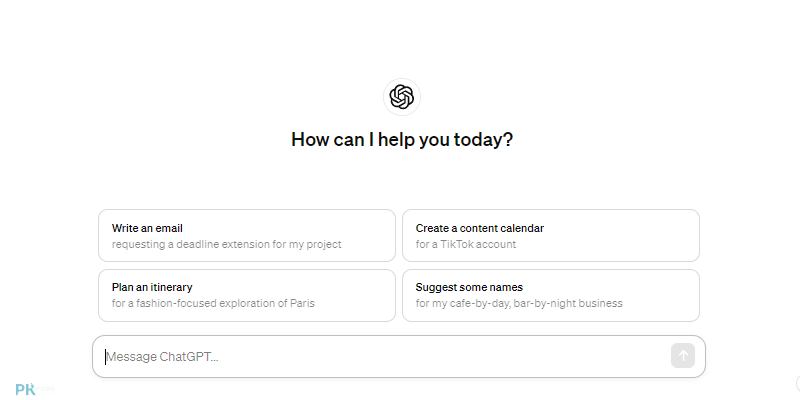Select the Write an email suggestion
Viewport: 800px width, 400px height.
[246, 235]
